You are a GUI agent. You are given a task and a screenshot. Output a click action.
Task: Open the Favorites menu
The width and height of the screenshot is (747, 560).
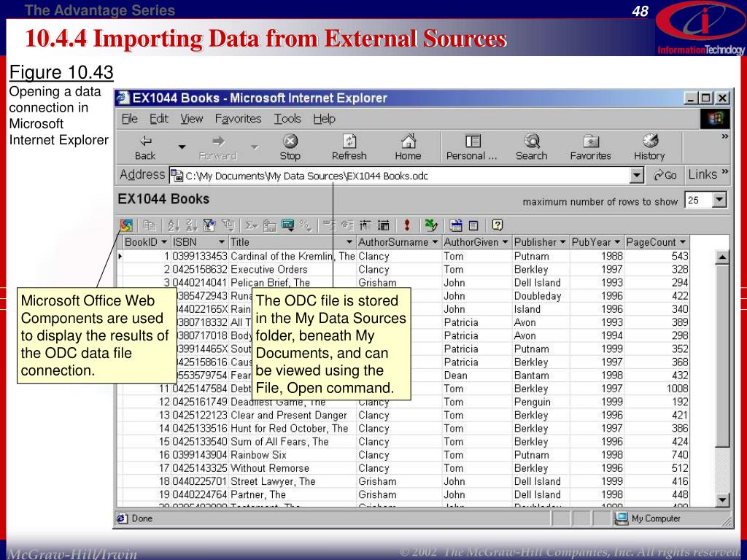[x=239, y=119]
